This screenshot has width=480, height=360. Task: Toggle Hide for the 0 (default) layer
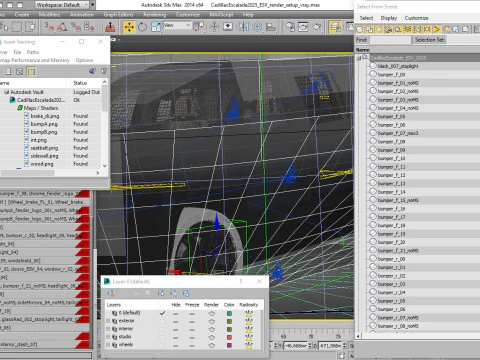[x=176, y=313]
